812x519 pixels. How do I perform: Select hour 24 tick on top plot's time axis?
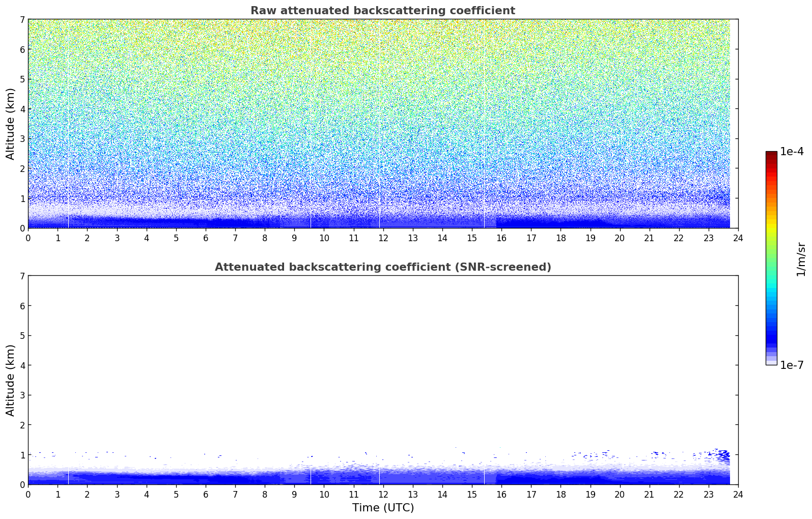coord(738,238)
